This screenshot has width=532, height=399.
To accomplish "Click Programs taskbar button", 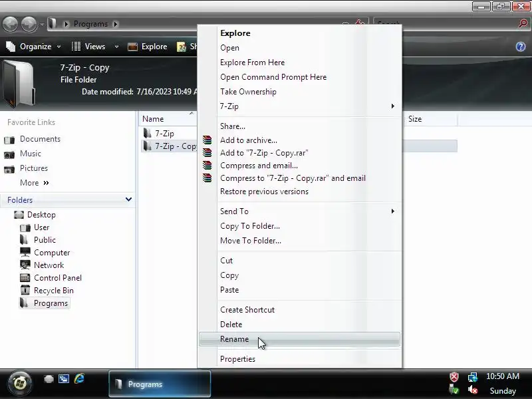I will pos(160,384).
